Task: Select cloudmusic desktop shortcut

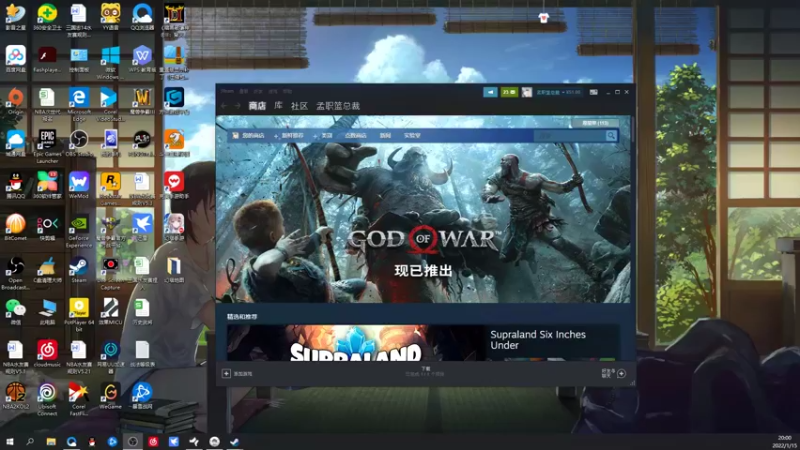Action: pos(47,354)
